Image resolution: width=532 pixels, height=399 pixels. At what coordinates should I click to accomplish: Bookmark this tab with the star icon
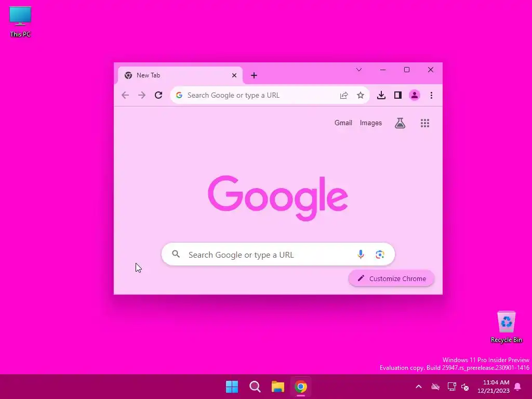pos(361,96)
